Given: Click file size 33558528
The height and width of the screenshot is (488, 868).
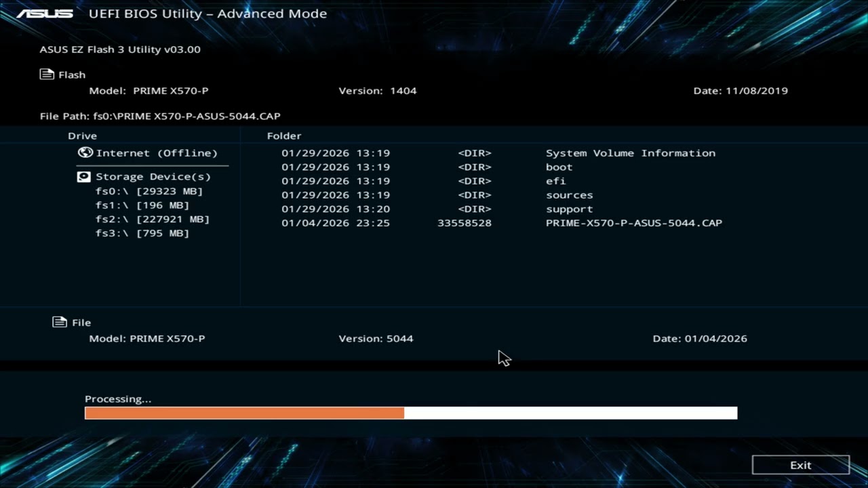Looking at the screenshot, I should coord(465,223).
